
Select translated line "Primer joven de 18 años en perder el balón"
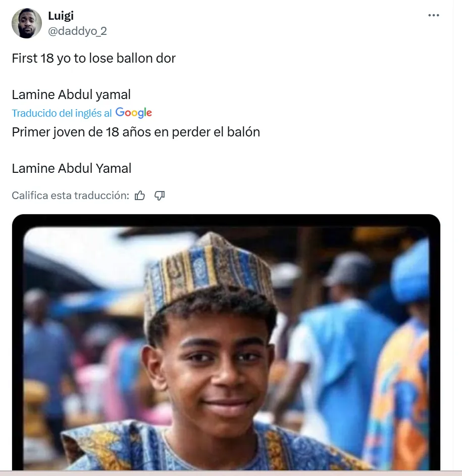coord(136,132)
